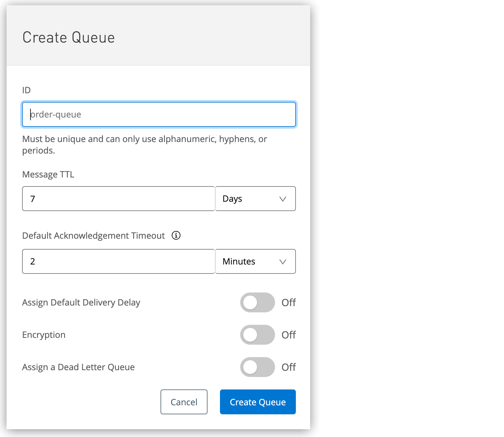Turn on Assign a Dead Letter Queue switch

tap(257, 367)
